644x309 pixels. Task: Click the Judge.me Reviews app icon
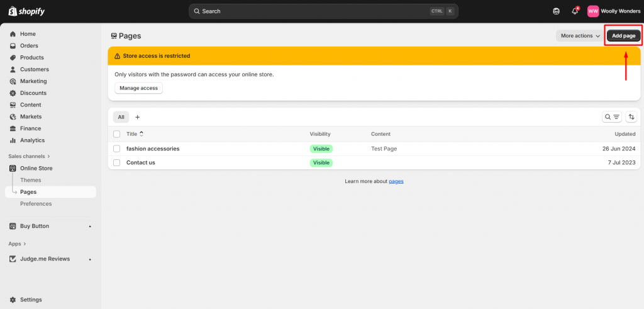point(13,259)
